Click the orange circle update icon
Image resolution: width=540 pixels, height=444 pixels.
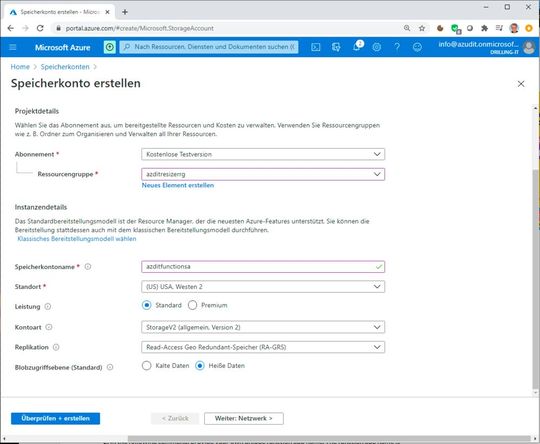[529, 28]
